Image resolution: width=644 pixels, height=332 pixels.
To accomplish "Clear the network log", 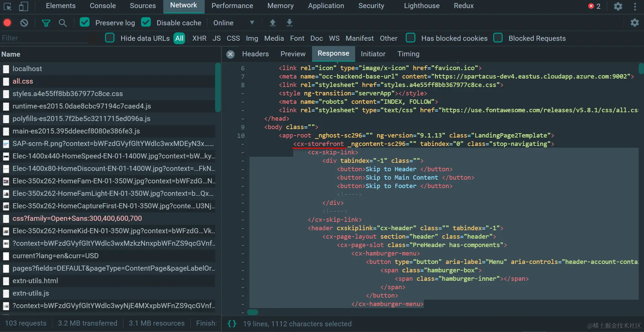I will click(24, 23).
